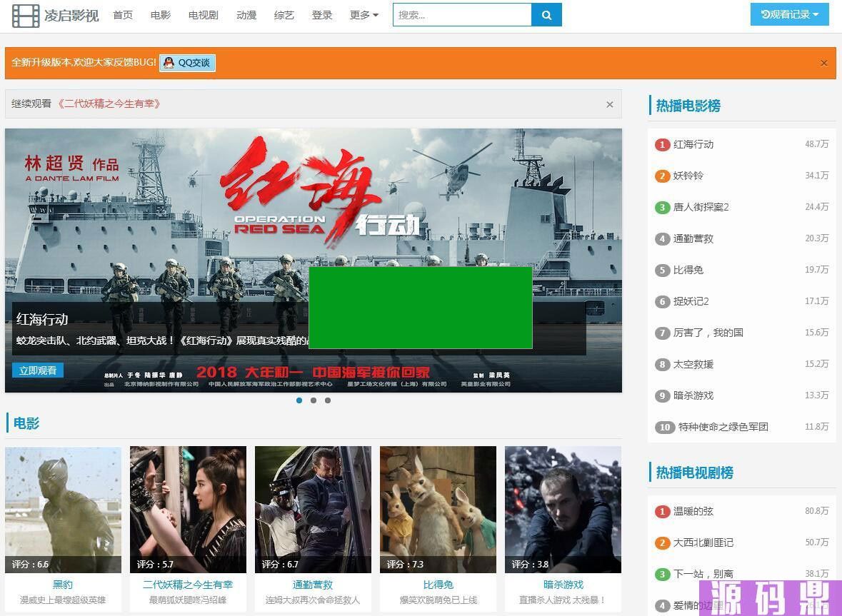The image size is (842, 616).
Task: Select the second carousel dot
Action: click(313, 400)
